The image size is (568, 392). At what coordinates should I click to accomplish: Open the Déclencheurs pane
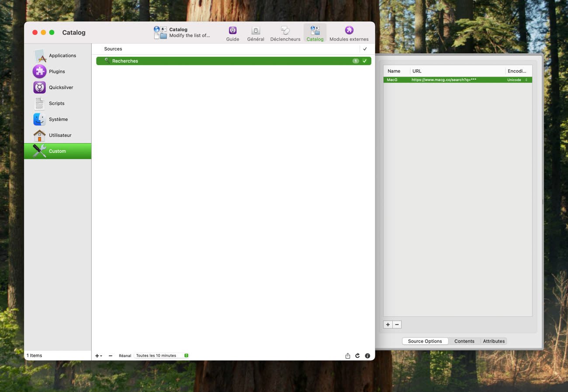(285, 34)
